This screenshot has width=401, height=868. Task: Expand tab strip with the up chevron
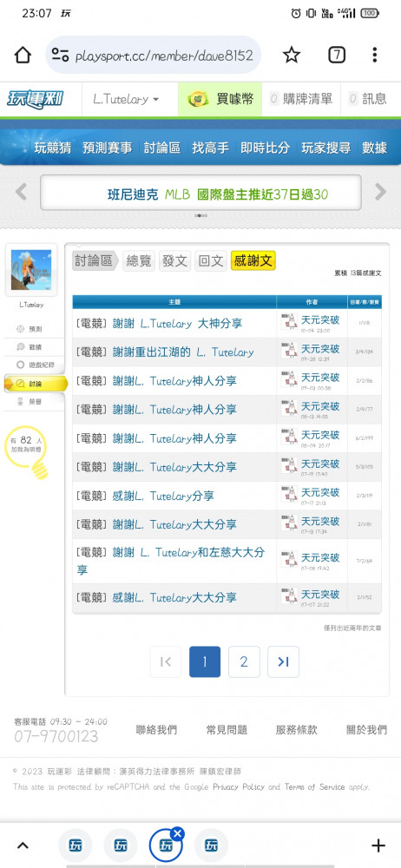click(x=23, y=845)
